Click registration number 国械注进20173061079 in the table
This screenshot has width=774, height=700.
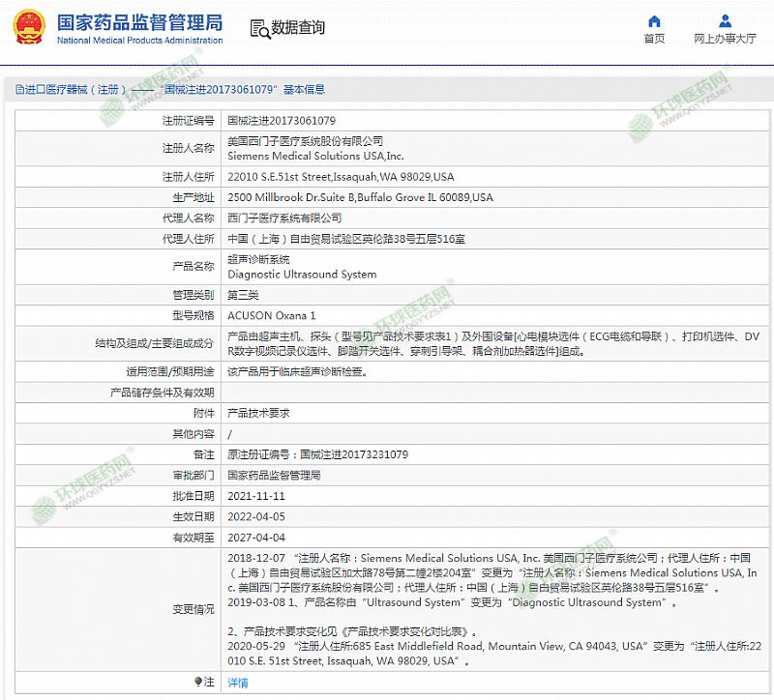click(x=281, y=121)
